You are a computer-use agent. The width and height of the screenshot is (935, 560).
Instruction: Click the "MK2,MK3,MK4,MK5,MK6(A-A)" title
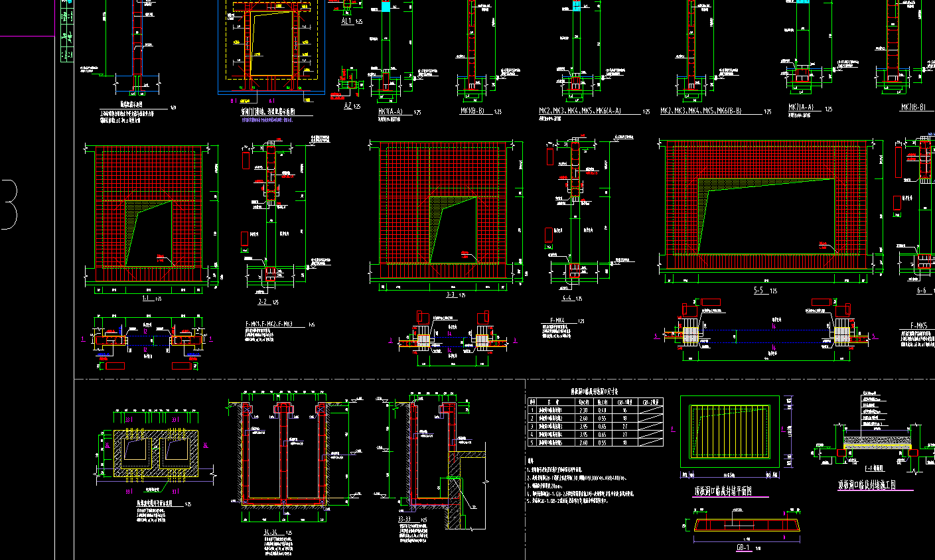[580, 111]
